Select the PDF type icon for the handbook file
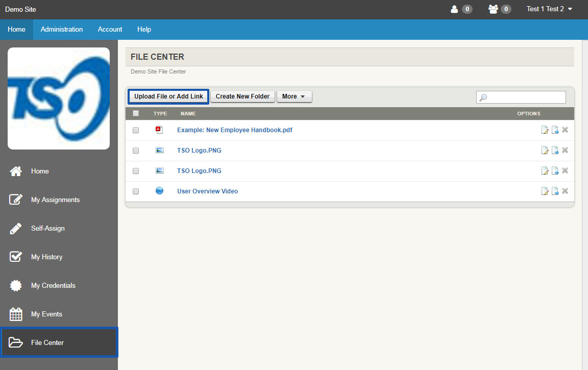 (x=159, y=130)
